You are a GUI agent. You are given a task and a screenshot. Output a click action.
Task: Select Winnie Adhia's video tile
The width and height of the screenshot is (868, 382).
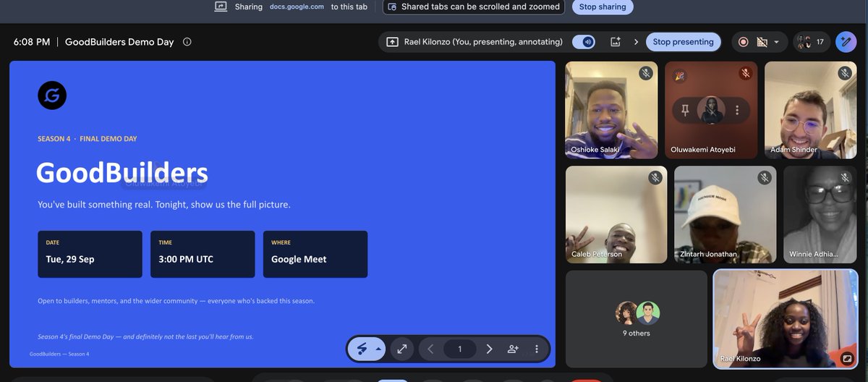(820, 214)
